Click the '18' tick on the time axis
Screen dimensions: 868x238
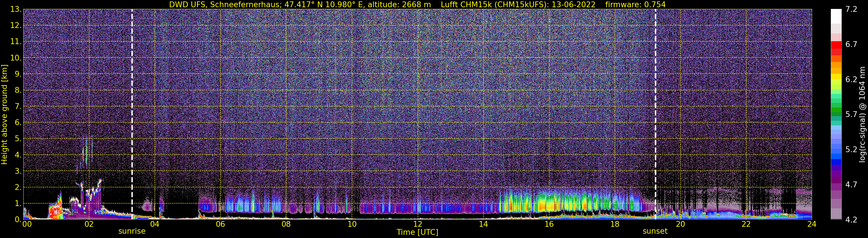pyautogui.click(x=614, y=224)
